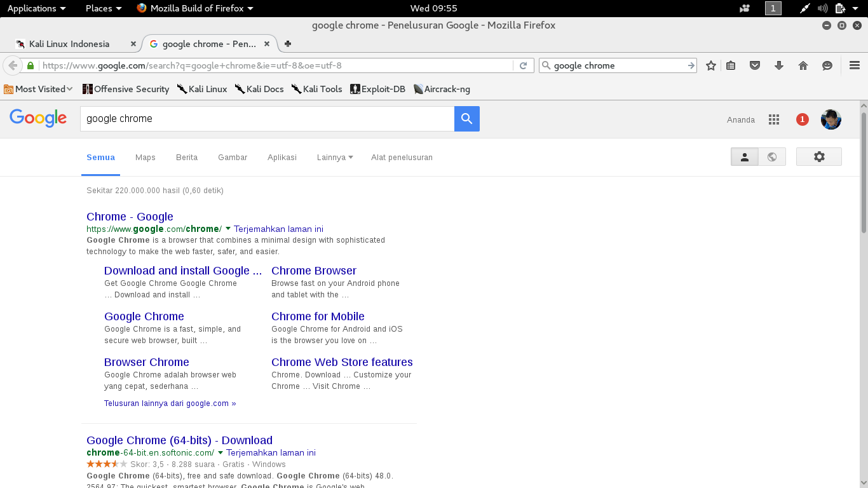Open the screen recording icon in top panel

pyautogui.click(x=745, y=8)
